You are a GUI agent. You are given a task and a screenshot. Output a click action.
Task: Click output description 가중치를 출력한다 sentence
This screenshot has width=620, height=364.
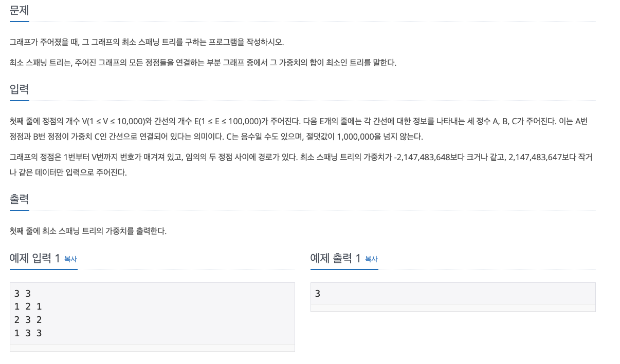coord(88,231)
